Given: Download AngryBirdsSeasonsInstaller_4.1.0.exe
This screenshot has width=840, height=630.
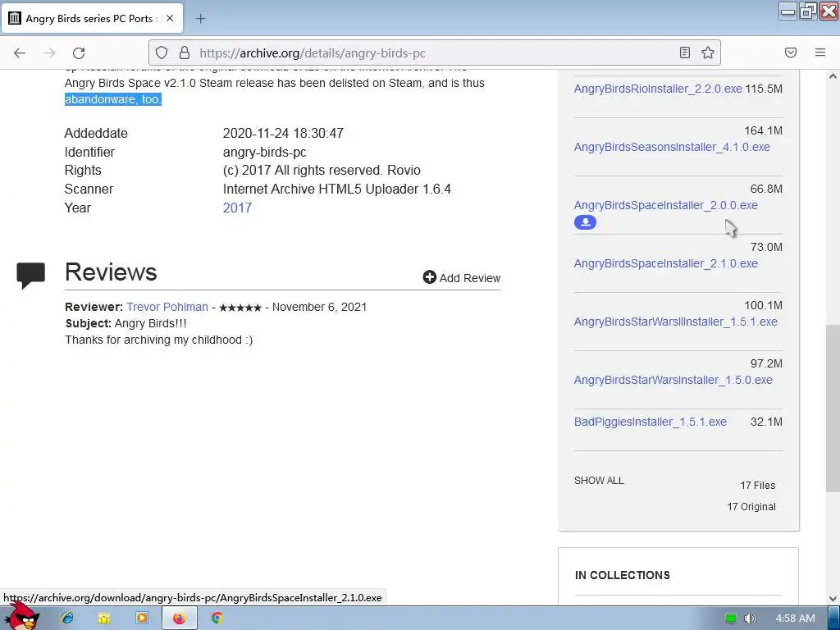Looking at the screenshot, I should [672, 147].
